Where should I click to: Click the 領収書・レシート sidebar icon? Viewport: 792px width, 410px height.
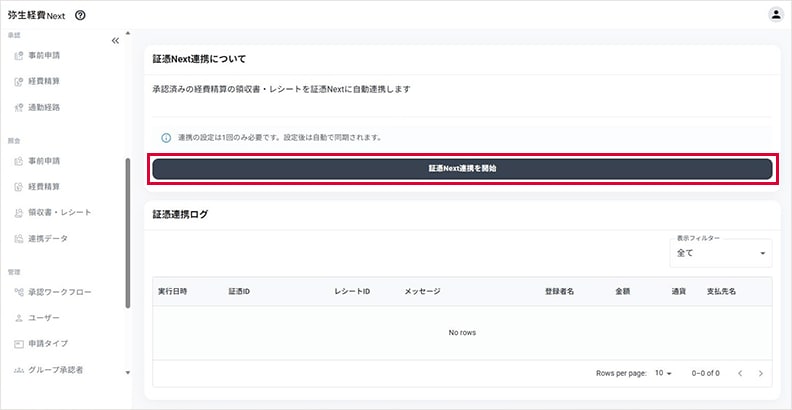tap(19, 213)
